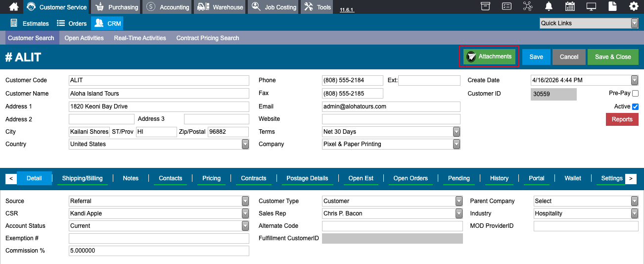The image size is (644, 264).
Task: Open the settings gear icon
Action: (x=634, y=6)
